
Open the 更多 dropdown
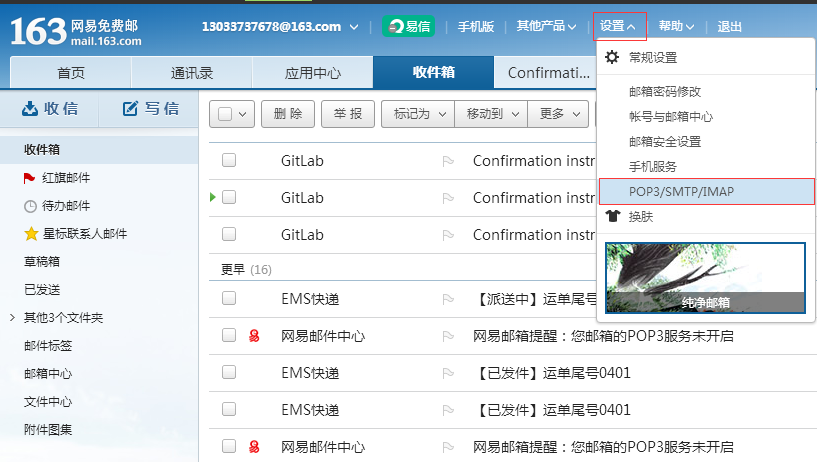[x=559, y=114]
